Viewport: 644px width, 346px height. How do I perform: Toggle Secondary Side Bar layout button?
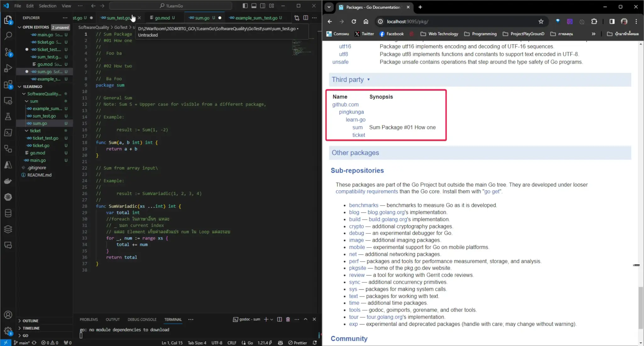pos(263,6)
